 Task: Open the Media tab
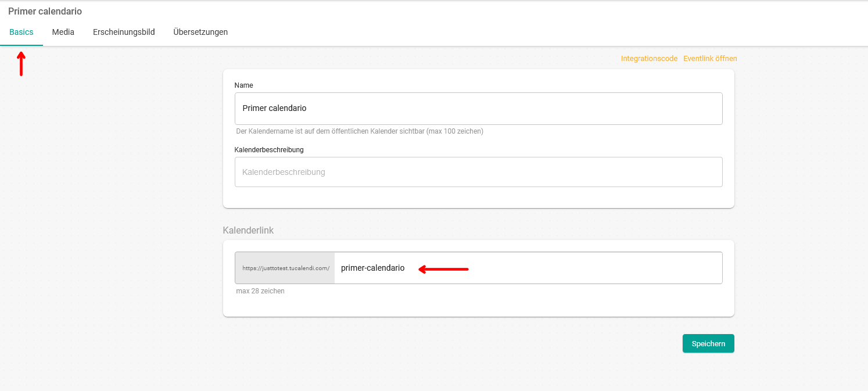63,32
